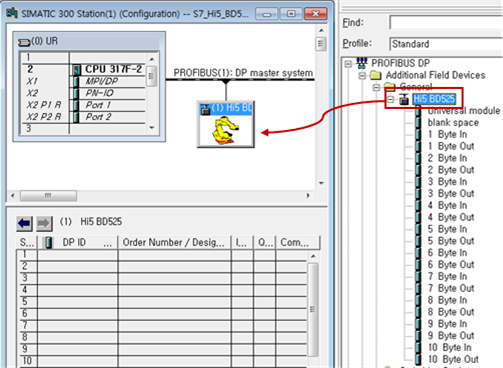The height and width of the screenshot is (368, 503).
Task: Click the slave icon in the Hi5 BD header
Action: tap(205, 109)
